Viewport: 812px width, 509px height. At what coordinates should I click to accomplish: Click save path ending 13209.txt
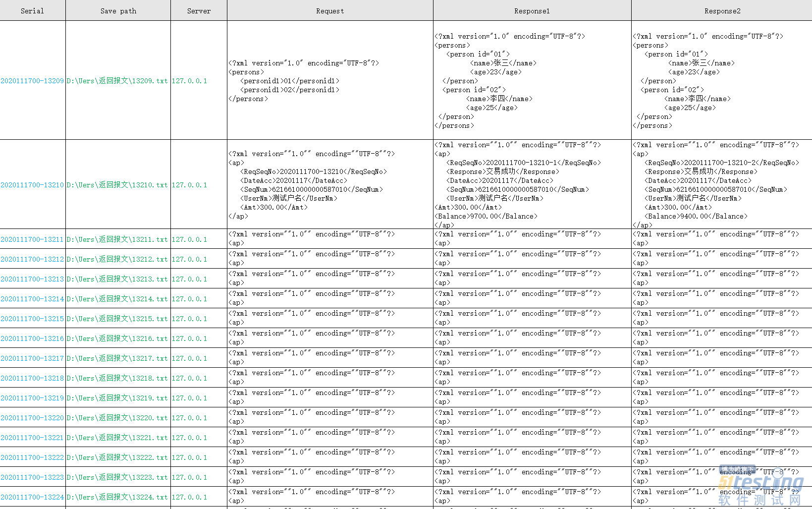coord(117,81)
